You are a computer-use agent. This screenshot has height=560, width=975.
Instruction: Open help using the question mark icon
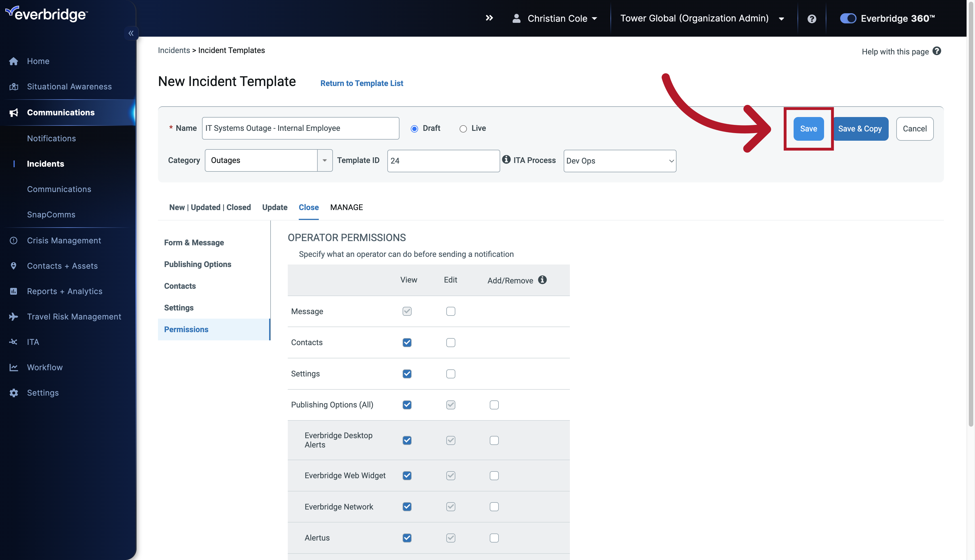point(811,18)
